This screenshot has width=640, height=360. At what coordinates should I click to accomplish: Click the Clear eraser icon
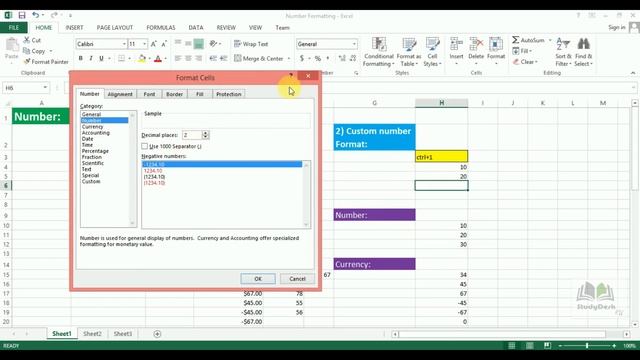pyautogui.click(x=516, y=62)
